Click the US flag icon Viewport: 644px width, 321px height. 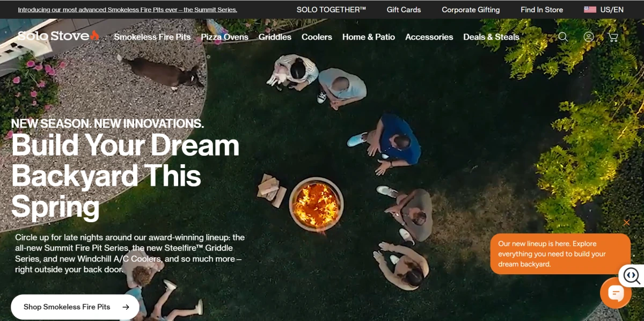(x=590, y=10)
